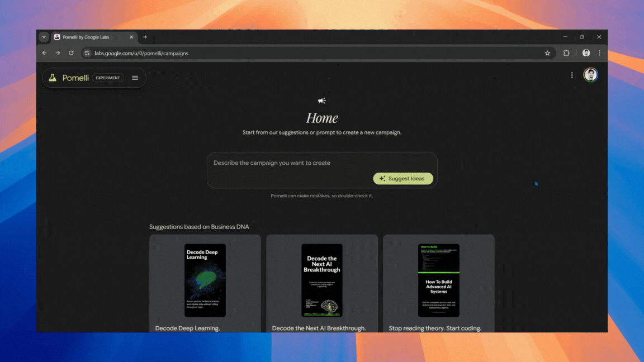644x362 pixels.
Task: Open the Chrome three-dot browser menu
Action: click(599, 53)
